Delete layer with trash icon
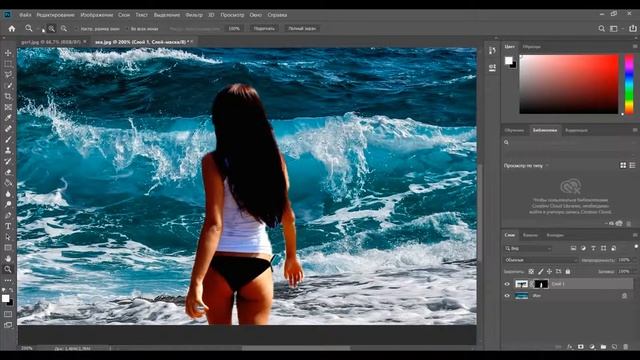Viewport: 640px width, 360px height. (x=626, y=347)
